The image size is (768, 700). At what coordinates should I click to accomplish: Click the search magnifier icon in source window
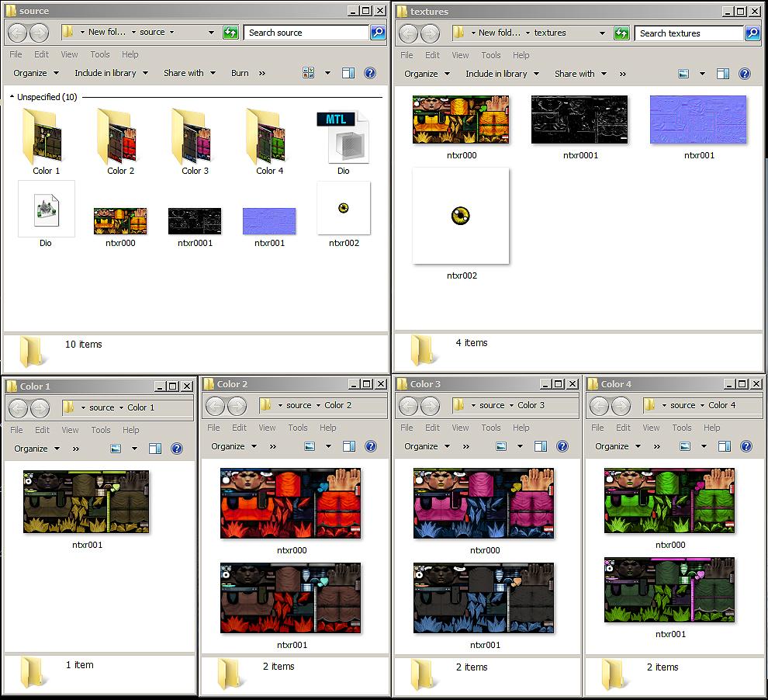(x=378, y=33)
